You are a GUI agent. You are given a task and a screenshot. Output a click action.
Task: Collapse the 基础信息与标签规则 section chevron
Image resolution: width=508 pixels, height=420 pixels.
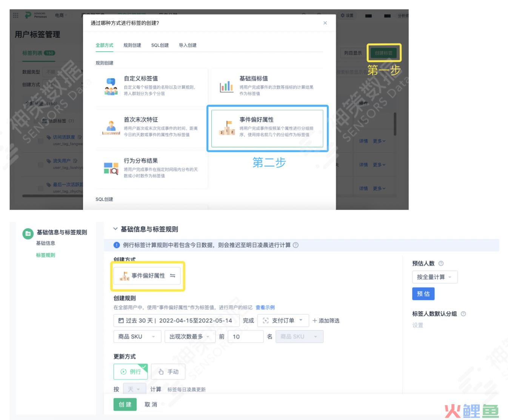pos(115,229)
